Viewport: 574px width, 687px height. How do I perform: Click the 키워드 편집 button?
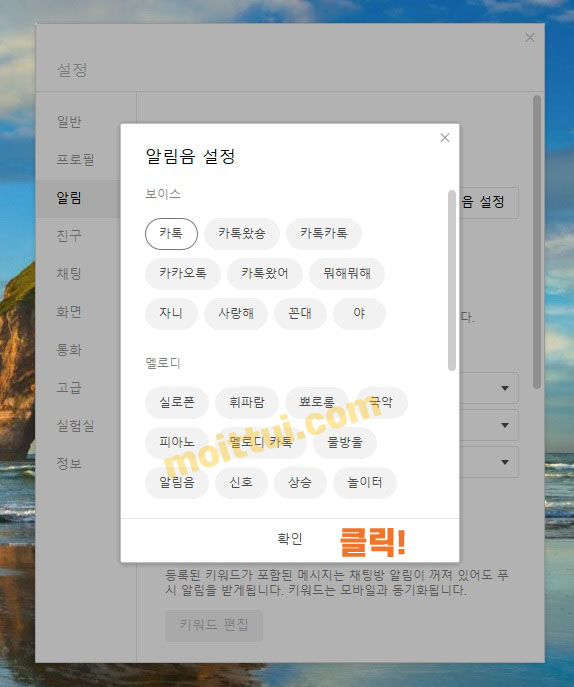(x=214, y=625)
